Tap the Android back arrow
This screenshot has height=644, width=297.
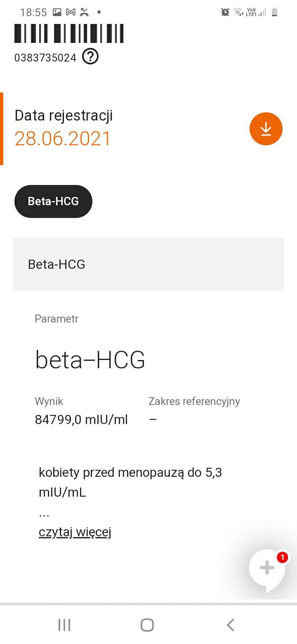point(231,625)
